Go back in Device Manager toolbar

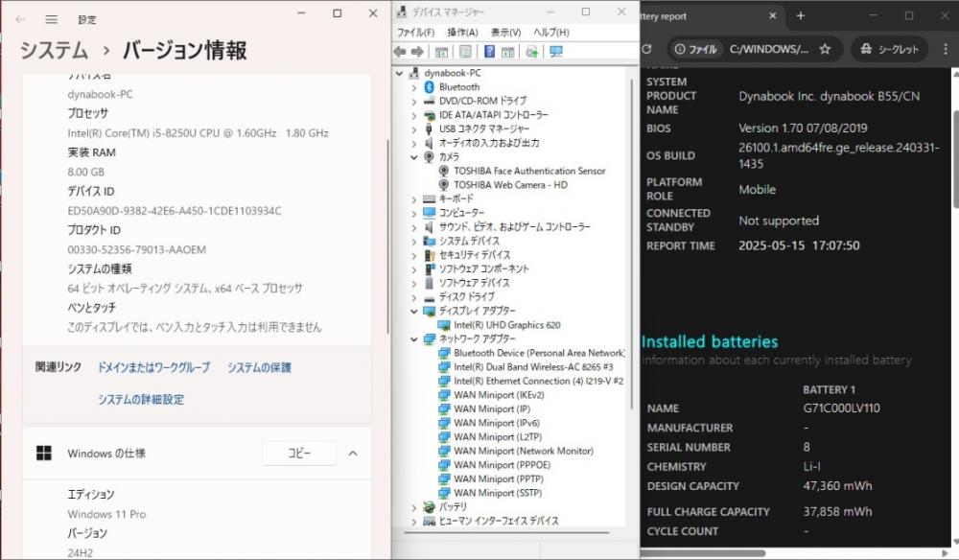[x=400, y=52]
